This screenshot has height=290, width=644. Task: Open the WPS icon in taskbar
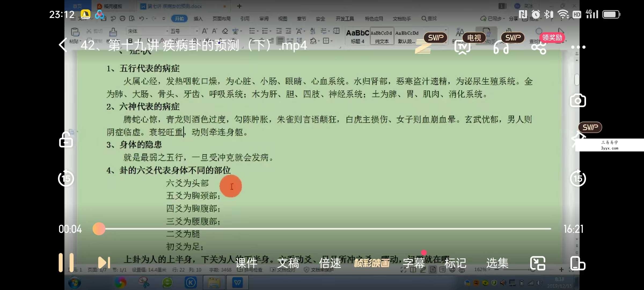[x=237, y=282]
